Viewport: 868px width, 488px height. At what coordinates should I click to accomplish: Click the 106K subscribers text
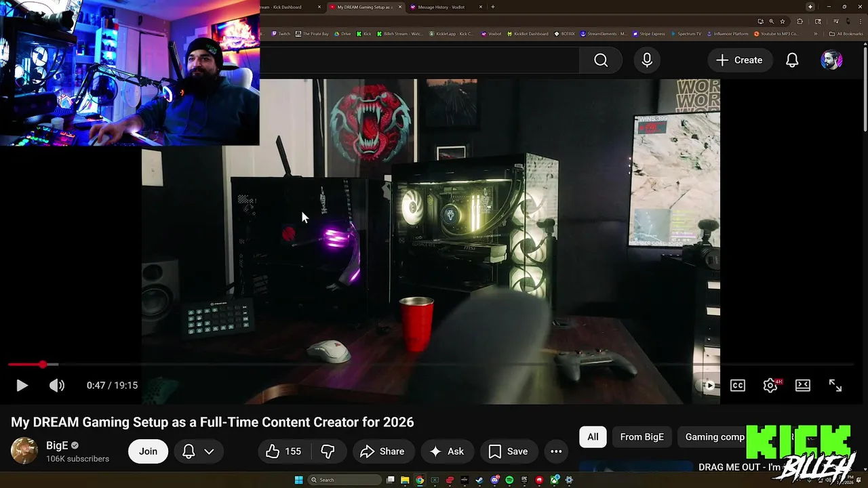(77, 459)
